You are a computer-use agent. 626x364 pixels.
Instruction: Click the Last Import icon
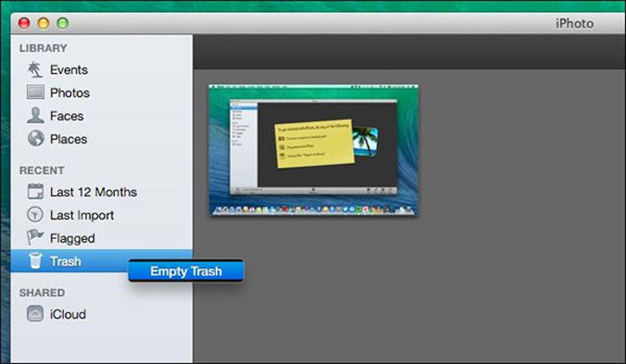(x=35, y=215)
